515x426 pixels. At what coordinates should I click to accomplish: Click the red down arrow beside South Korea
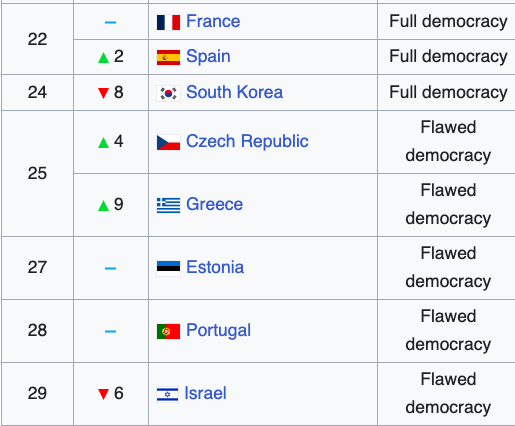(104, 93)
